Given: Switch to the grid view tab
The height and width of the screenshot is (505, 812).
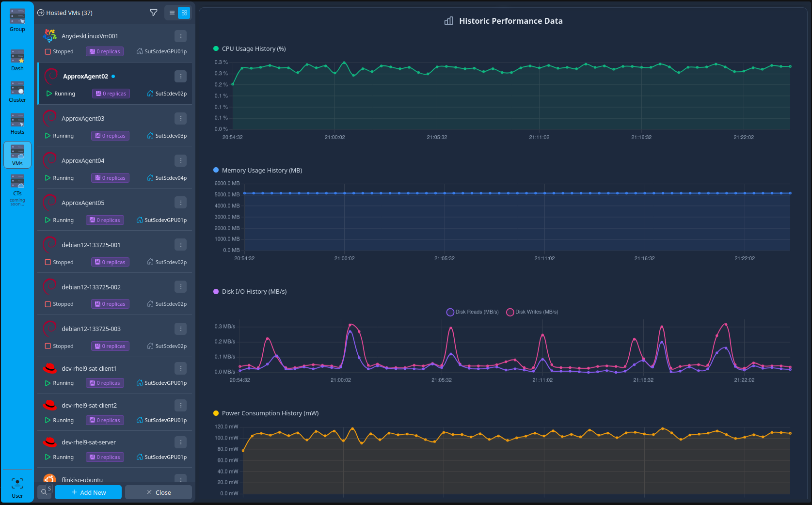Looking at the screenshot, I should coord(185,13).
